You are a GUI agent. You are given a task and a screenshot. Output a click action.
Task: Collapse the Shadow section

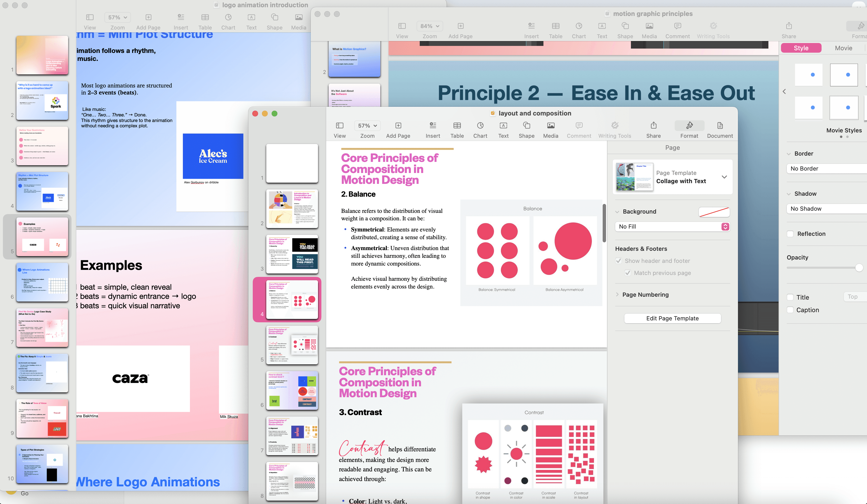788,194
